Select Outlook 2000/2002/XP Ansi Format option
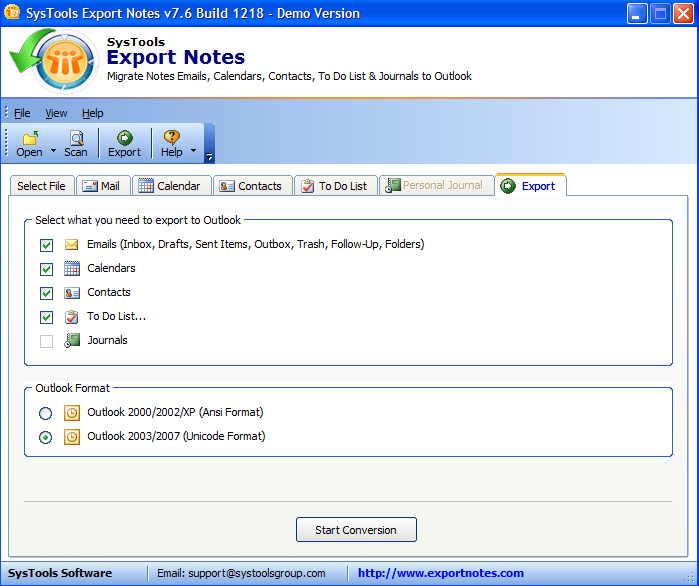 coord(46,413)
